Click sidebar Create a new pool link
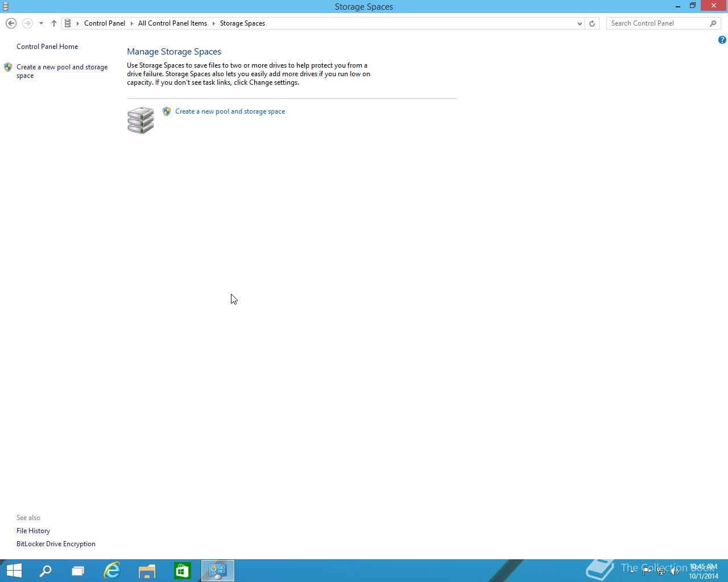The width and height of the screenshot is (728, 582). (62, 71)
